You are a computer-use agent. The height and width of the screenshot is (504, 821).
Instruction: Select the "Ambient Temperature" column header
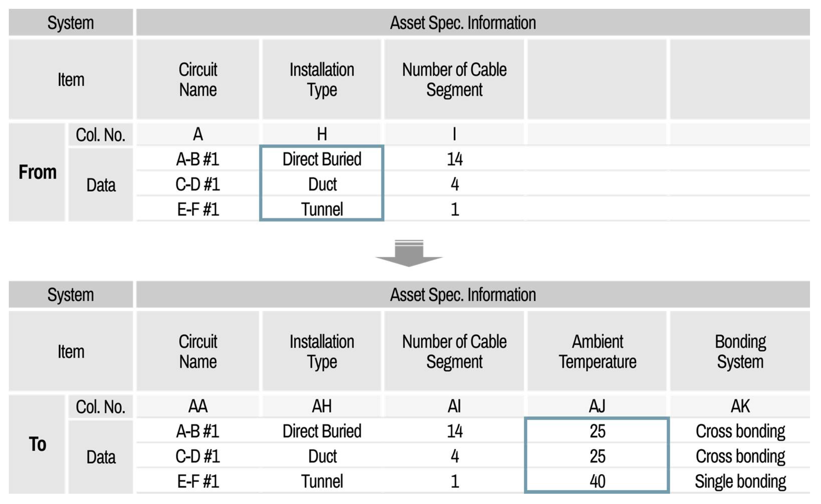tap(597, 351)
